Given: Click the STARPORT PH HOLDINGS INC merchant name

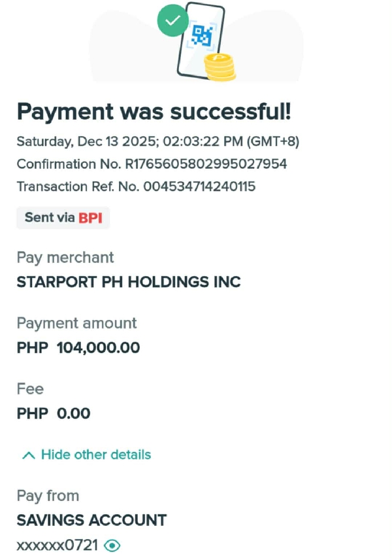Looking at the screenshot, I should coord(129,283).
